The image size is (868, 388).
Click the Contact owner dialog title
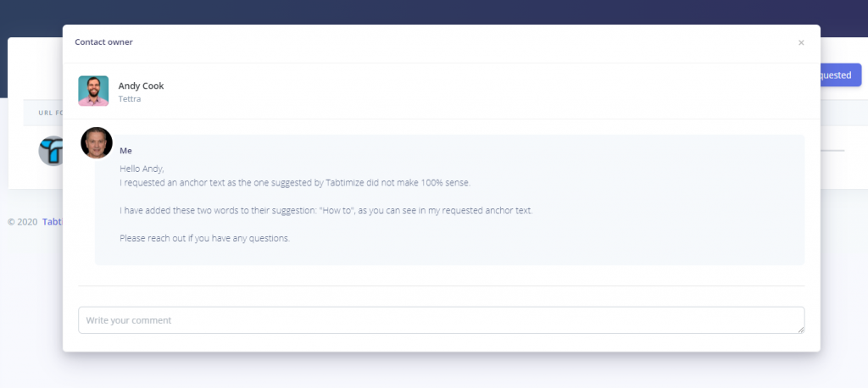click(103, 42)
